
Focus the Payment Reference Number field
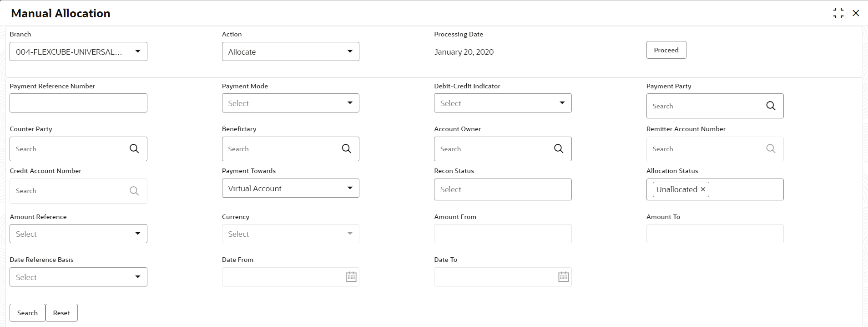[x=78, y=103]
